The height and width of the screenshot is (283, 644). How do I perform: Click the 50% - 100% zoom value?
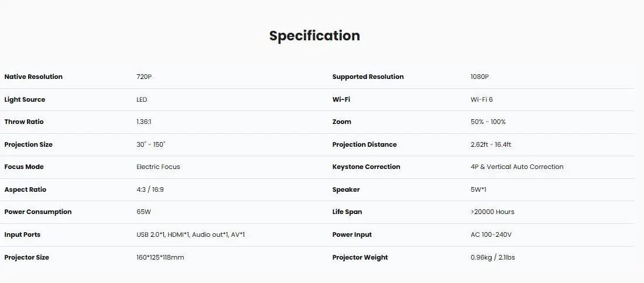click(488, 122)
